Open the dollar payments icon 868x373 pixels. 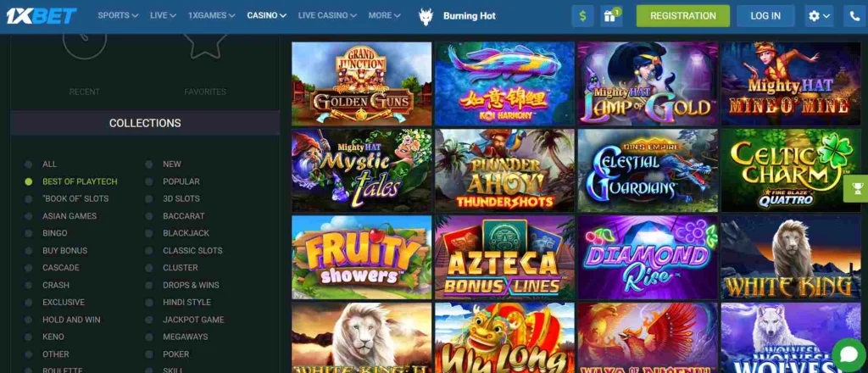coord(582,16)
